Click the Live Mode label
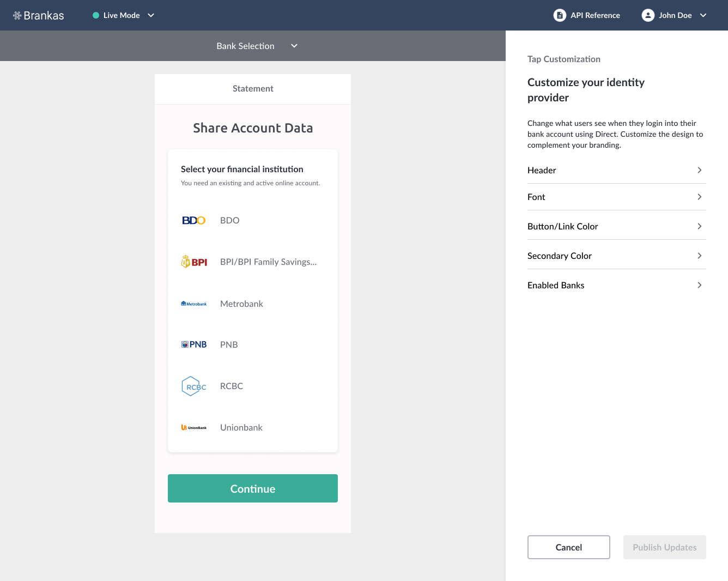728x581 pixels. tap(122, 15)
